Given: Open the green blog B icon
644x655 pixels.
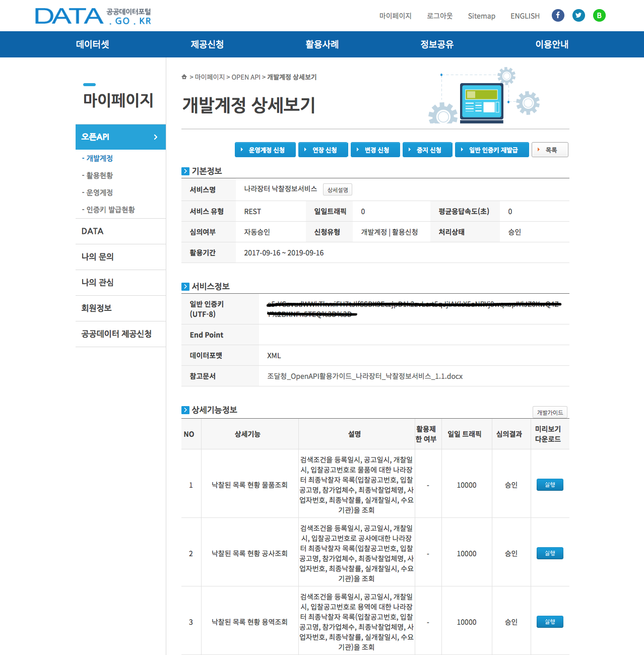Looking at the screenshot, I should coord(599,16).
